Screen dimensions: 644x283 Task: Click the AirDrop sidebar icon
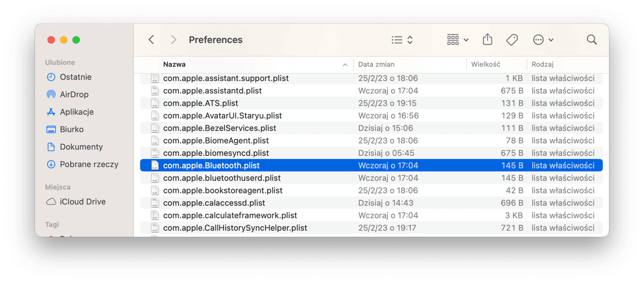tap(51, 94)
